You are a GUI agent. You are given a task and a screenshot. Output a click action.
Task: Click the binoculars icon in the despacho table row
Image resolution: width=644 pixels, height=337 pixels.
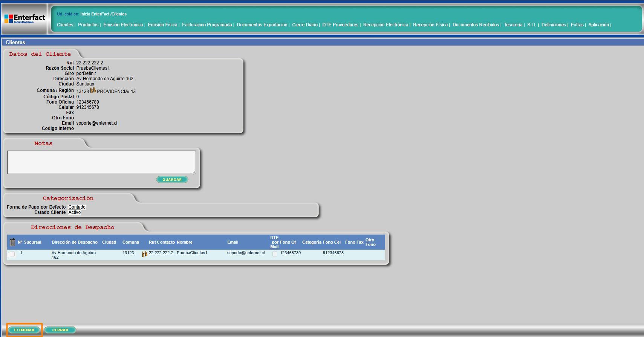pos(144,254)
